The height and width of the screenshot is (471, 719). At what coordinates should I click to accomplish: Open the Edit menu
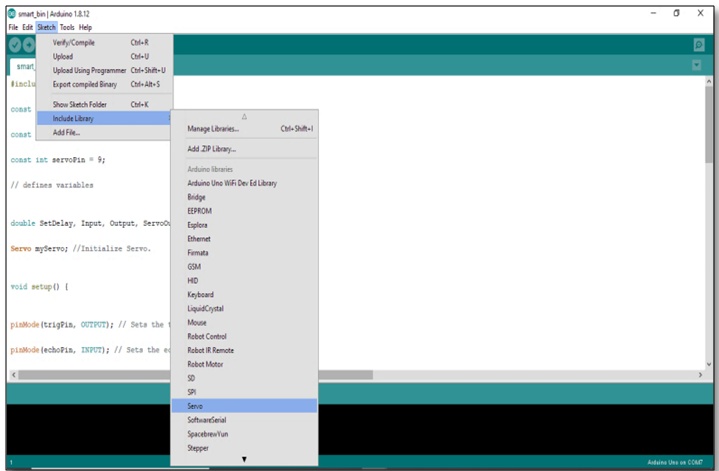click(28, 27)
